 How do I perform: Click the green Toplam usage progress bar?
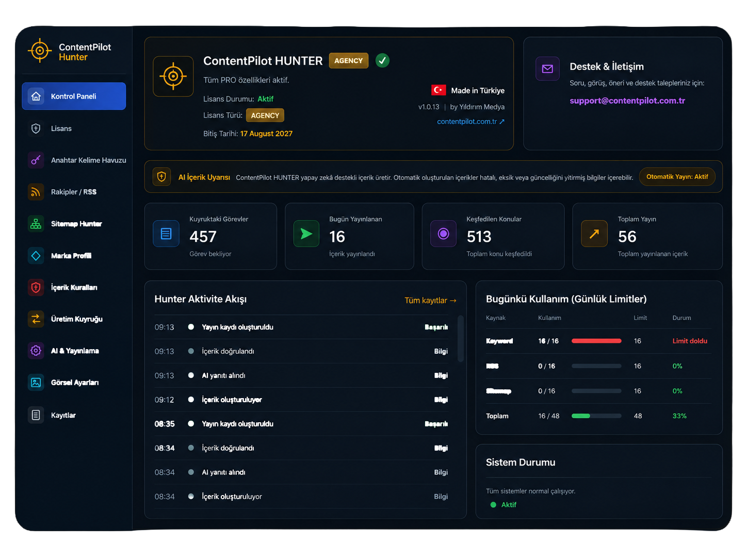596,416
